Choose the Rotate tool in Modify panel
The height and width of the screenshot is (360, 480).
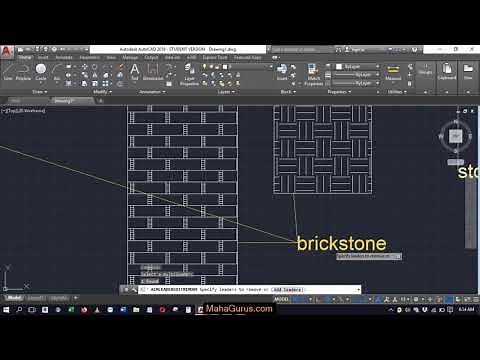[x=95, y=67]
